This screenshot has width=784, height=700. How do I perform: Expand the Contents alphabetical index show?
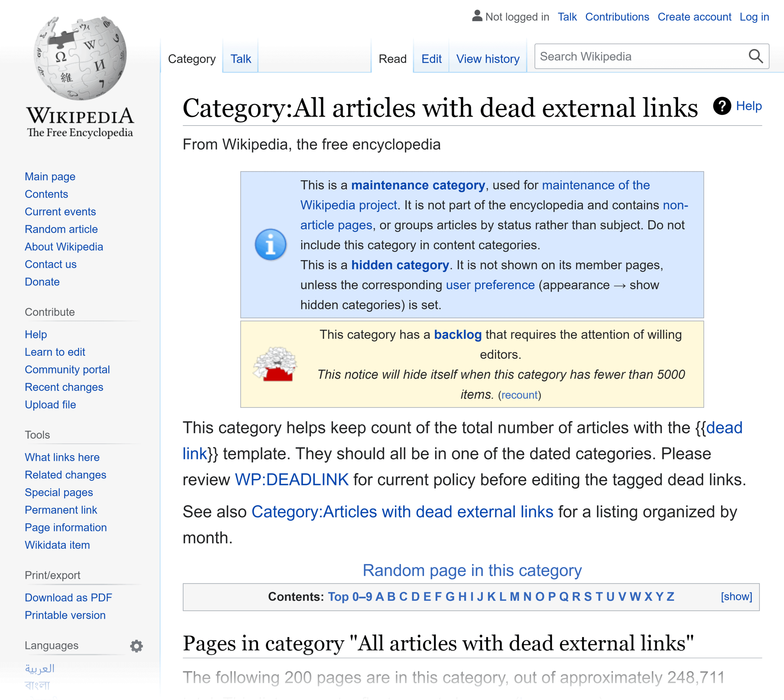point(736,596)
